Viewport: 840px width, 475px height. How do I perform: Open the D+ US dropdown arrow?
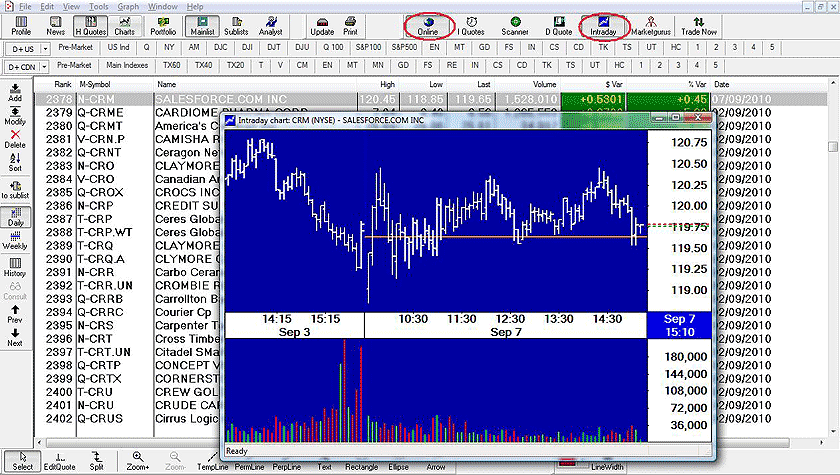pos(45,49)
